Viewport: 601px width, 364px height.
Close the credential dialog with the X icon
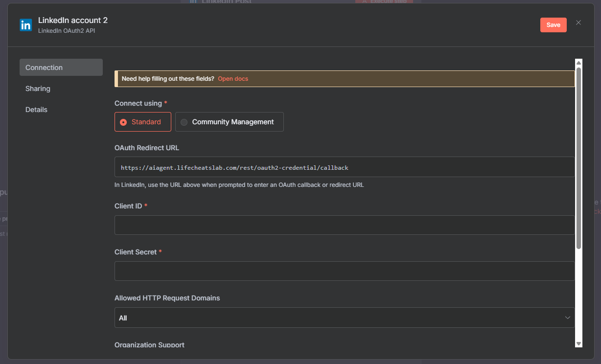pyautogui.click(x=578, y=23)
